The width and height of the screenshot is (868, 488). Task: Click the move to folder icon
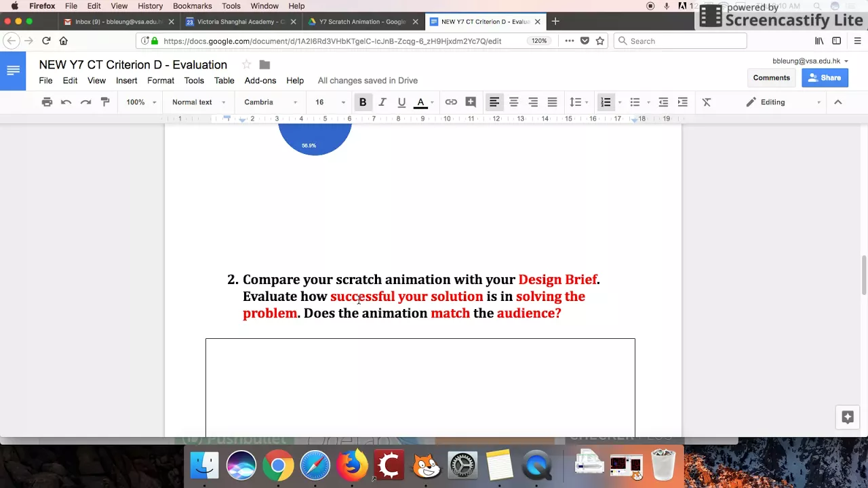pos(265,65)
